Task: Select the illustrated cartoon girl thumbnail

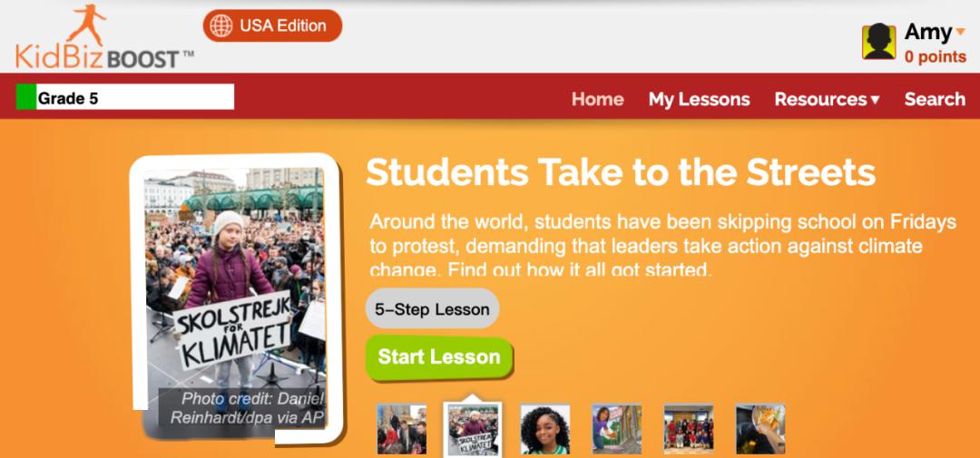Action: point(617,429)
